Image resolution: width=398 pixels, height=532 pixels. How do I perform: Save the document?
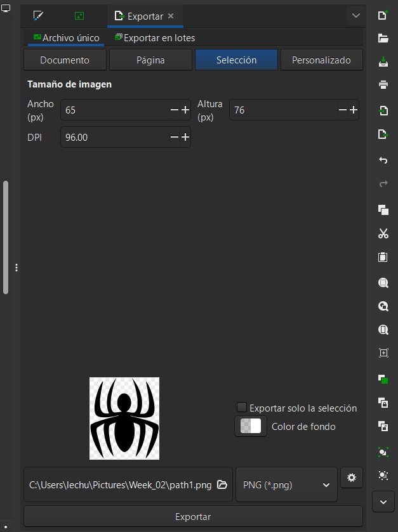click(x=383, y=62)
